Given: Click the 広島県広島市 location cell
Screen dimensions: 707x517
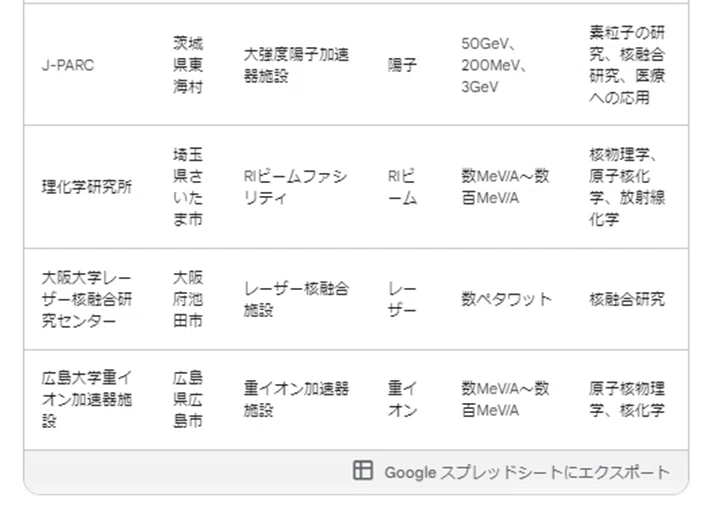Looking at the screenshot, I should pyautogui.click(x=188, y=399).
